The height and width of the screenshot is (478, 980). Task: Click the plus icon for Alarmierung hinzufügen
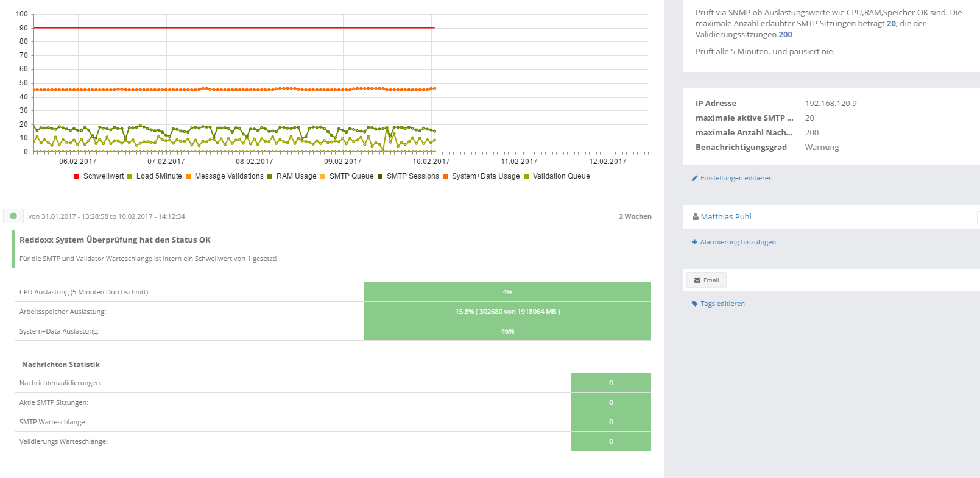[x=694, y=242]
